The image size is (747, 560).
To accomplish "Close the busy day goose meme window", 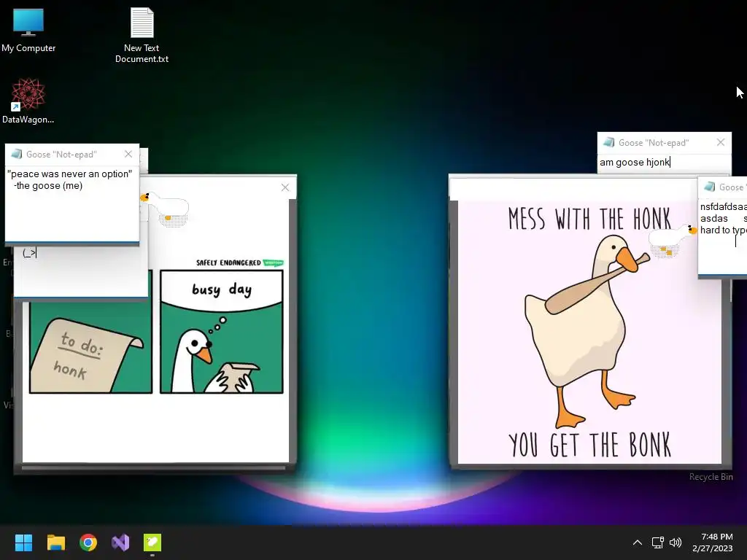I will click(285, 187).
